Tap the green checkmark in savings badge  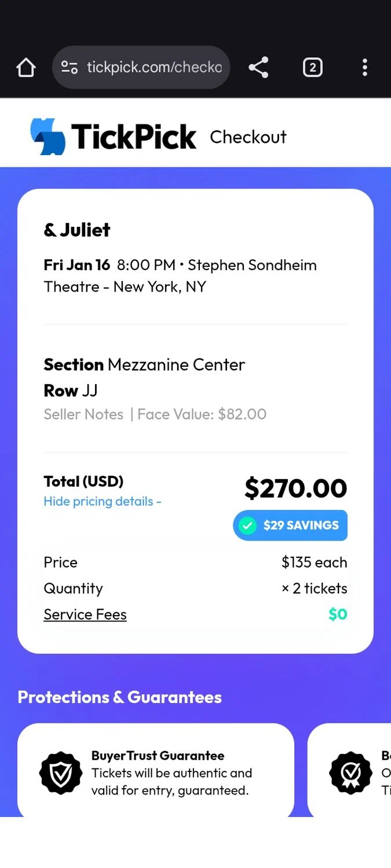(x=248, y=525)
